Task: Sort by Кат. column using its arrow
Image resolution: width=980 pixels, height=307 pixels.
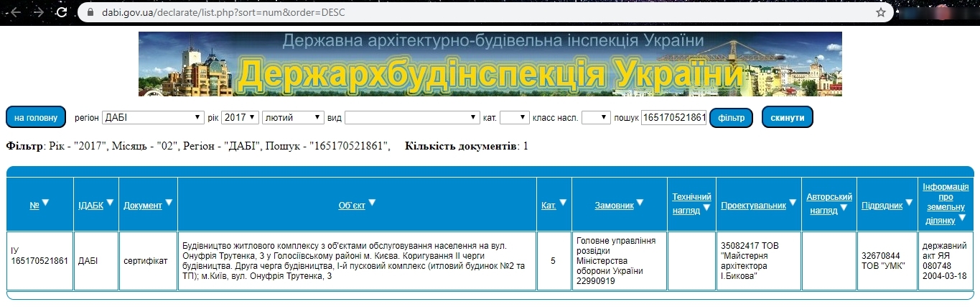Action: pos(563,203)
